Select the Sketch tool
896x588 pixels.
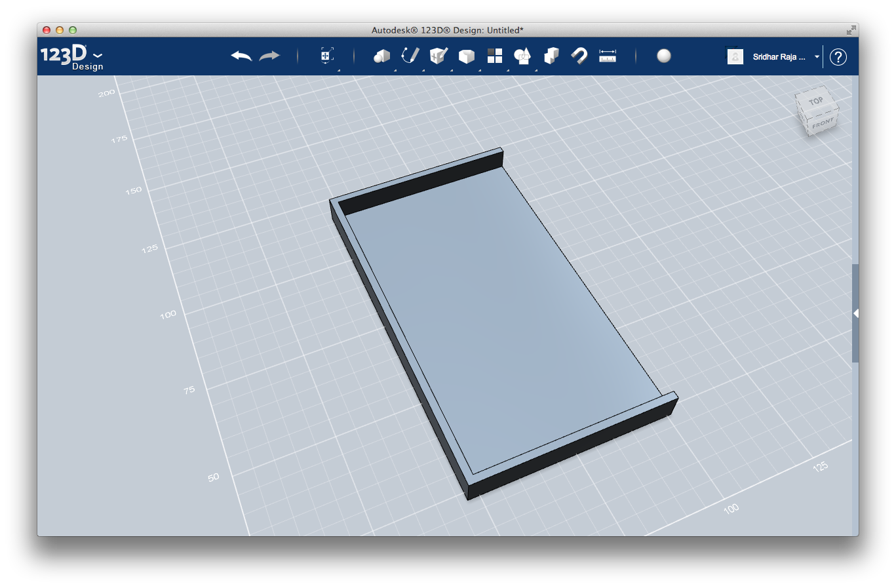point(410,56)
